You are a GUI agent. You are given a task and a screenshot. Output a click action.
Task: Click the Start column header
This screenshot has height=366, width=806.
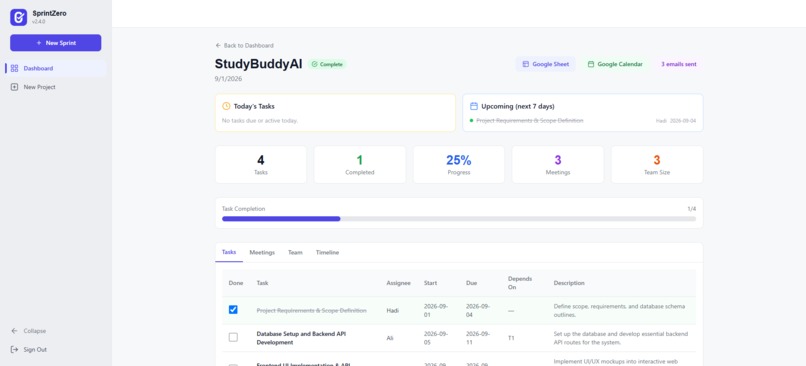[x=430, y=283]
